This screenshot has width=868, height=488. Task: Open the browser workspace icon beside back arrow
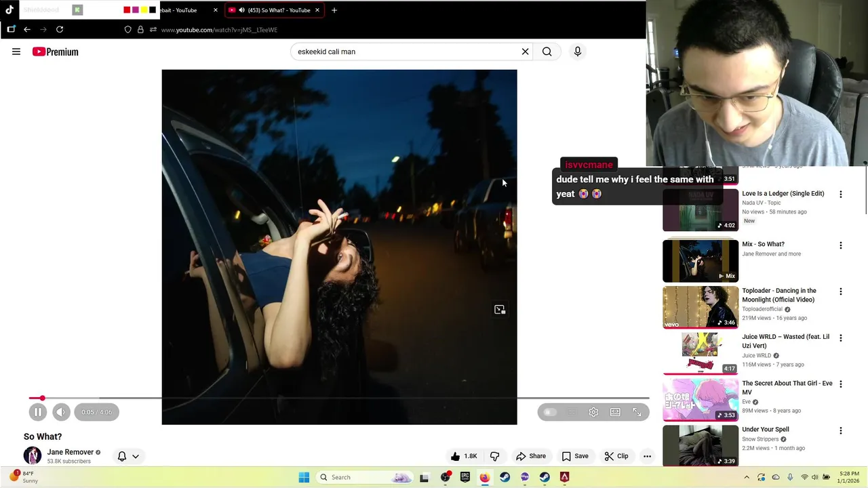(x=11, y=29)
